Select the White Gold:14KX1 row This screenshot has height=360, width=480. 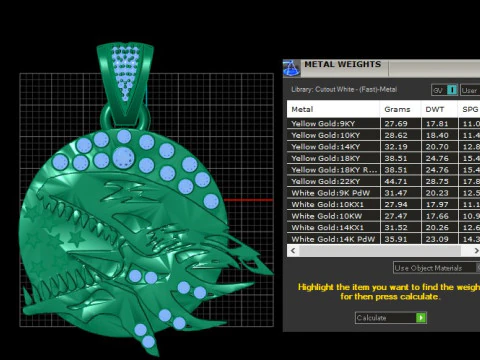click(383, 227)
